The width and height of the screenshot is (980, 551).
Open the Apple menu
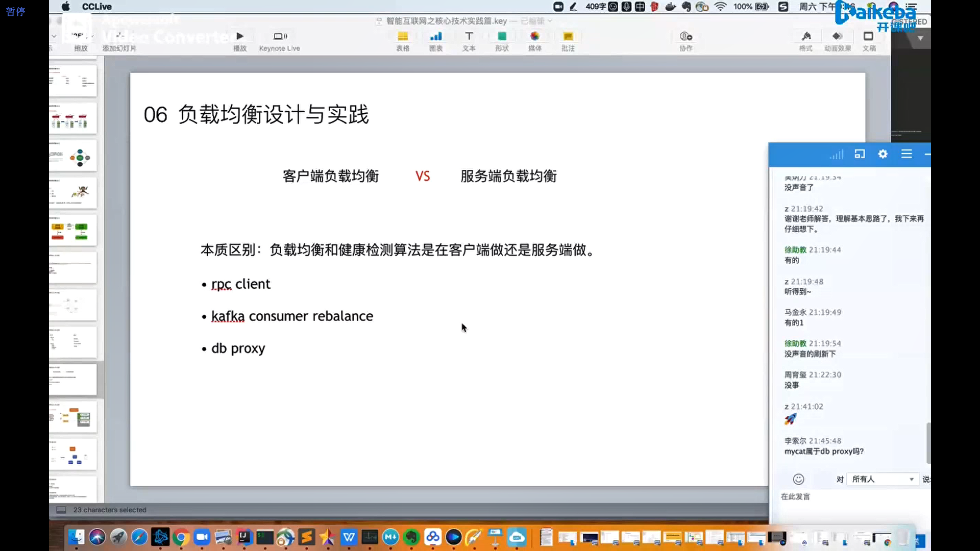(x=66, y=7)
